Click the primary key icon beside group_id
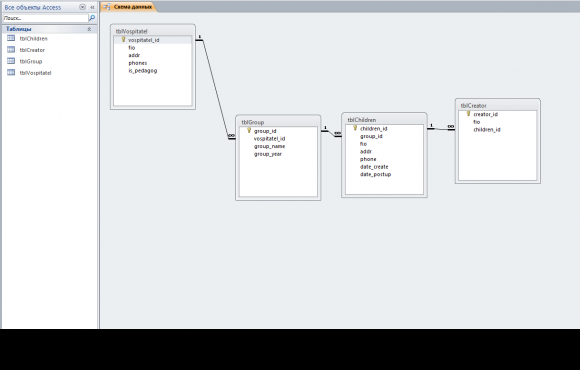 249,131
